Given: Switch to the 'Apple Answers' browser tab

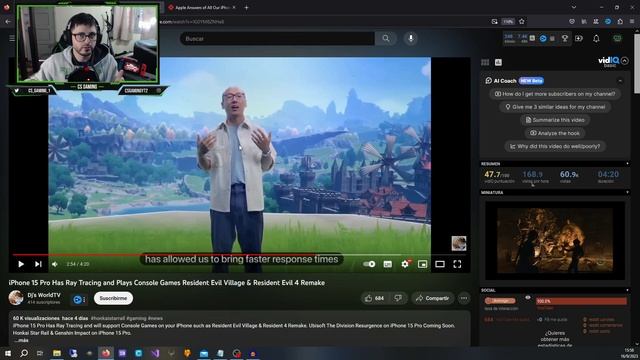Looking at the screenshot, I should point(202,7).
